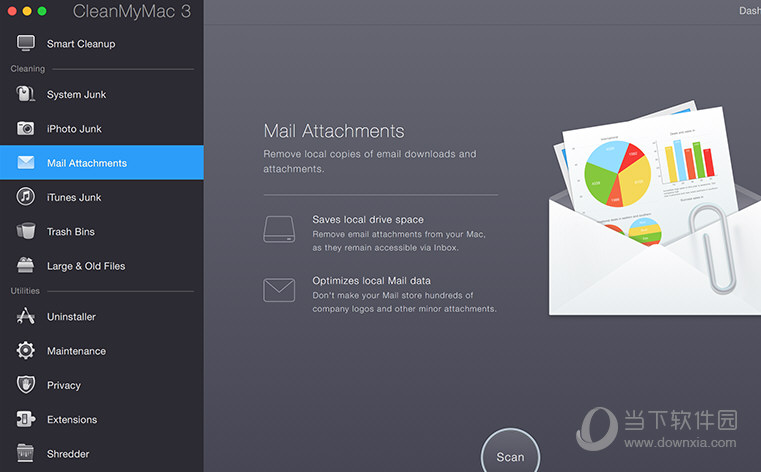Click the hard drive icon beside Saves local drive space
761x472 pixels.
[x=279, y=229]
